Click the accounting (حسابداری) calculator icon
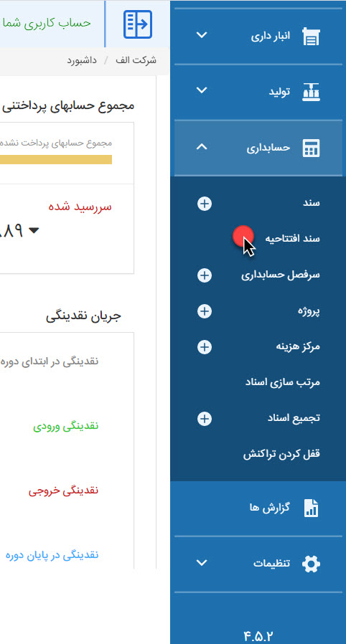The image size is (346, 644). (311, 148)
